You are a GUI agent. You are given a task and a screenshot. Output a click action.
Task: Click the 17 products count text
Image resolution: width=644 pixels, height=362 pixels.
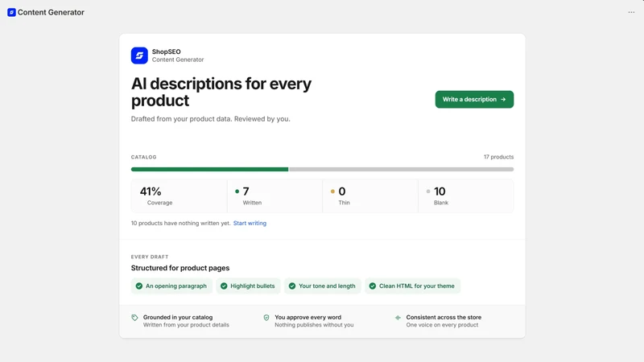pos(498,157)
